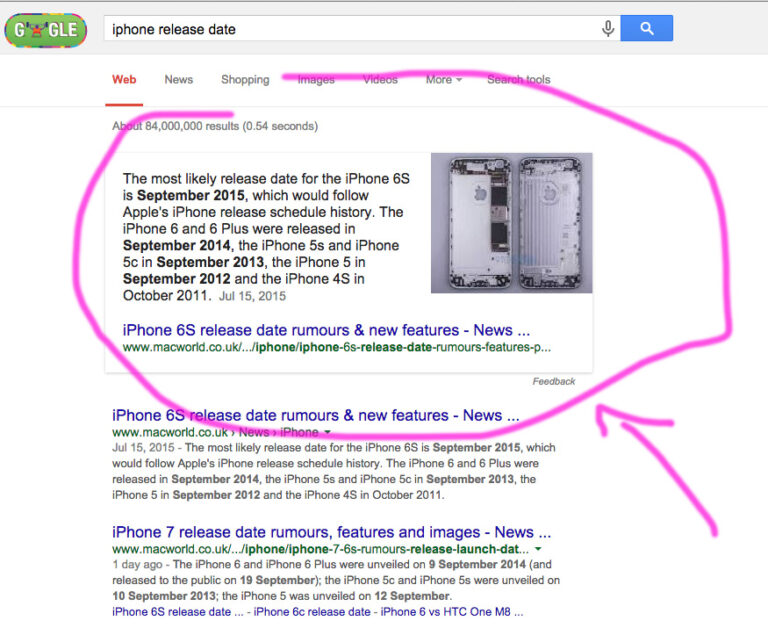768x628 pixels.
Task: Select the Web tab
Action: [124, 79]
